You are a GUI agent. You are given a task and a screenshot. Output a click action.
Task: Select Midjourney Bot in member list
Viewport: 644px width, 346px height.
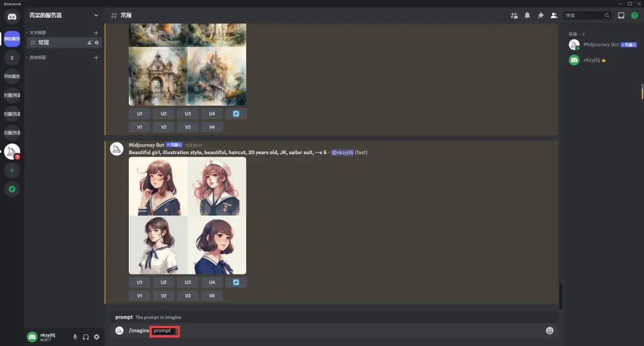click(602, 45)
